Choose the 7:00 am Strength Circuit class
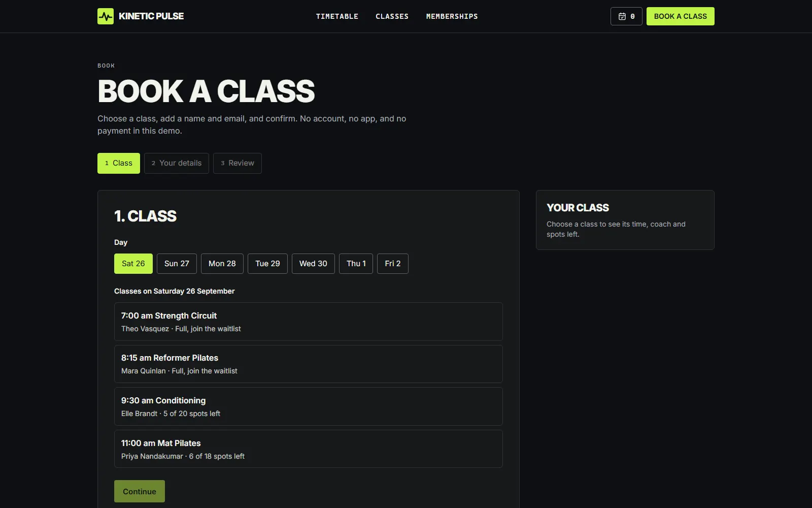The image size is (812, 508). tap(309, 322)
